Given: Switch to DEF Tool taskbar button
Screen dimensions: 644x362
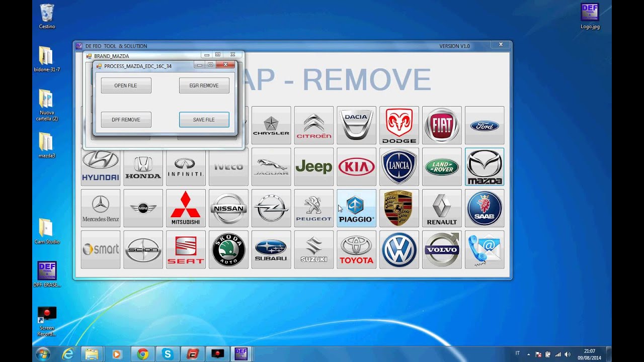Looking at the screenshot, I should (x=241, y=354).
